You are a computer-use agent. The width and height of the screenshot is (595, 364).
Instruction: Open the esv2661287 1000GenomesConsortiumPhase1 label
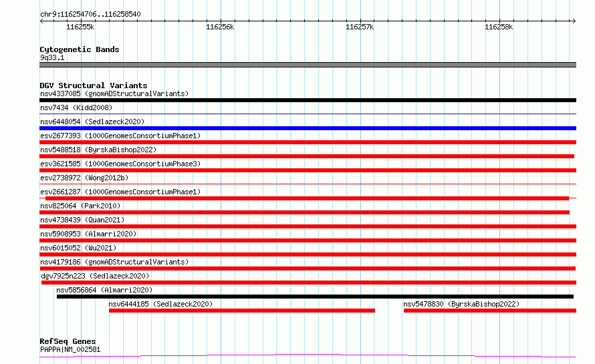[120, 192]
